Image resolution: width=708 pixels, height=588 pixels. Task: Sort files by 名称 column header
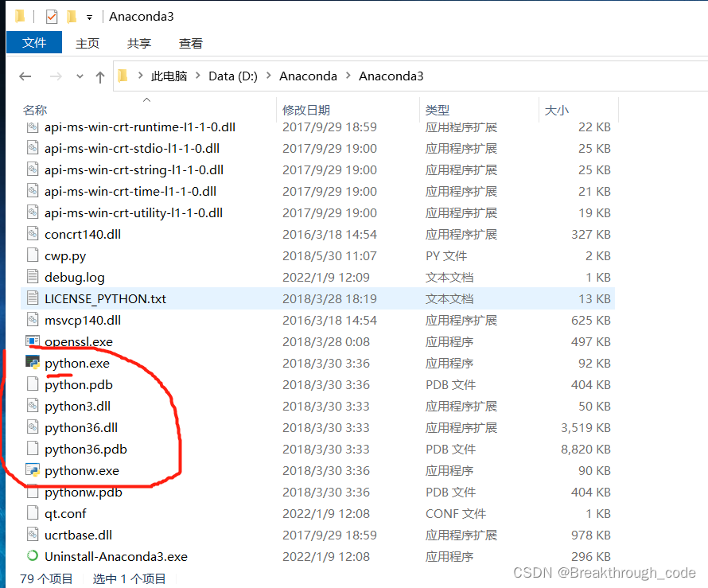coord(35,110)
